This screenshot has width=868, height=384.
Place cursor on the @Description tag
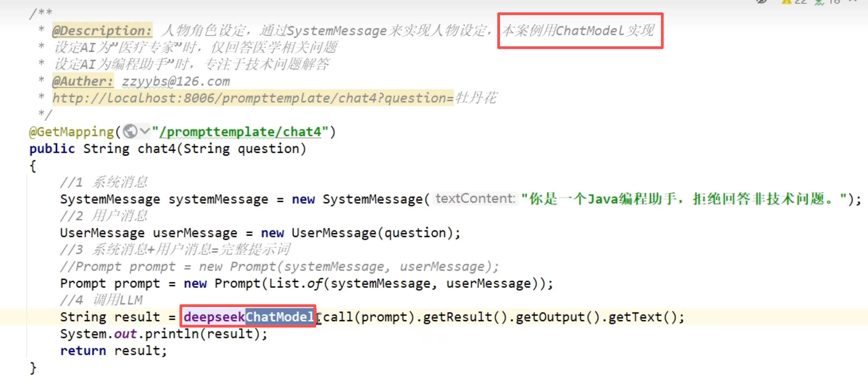102,31
